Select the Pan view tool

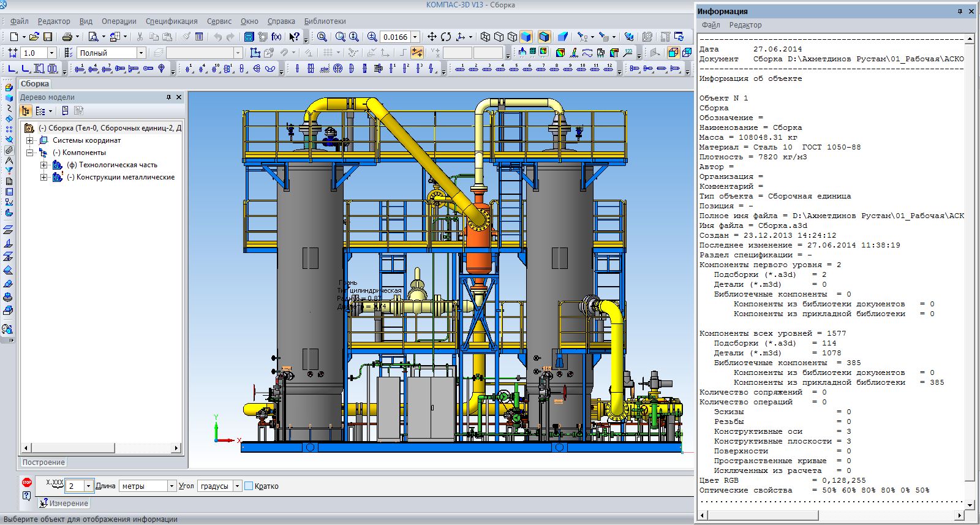(432, 37)
